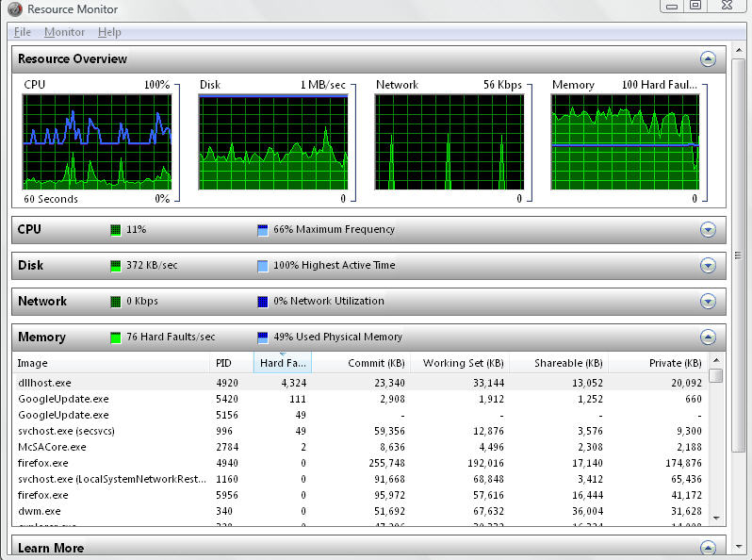Sort by Working Set (KB) column header
752x560 pixels.
(460, 363)
